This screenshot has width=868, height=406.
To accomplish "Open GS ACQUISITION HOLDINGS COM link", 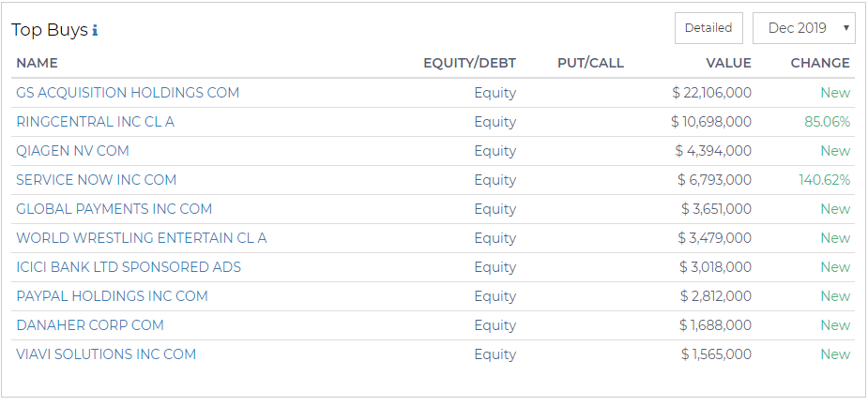I will [128, 93].
